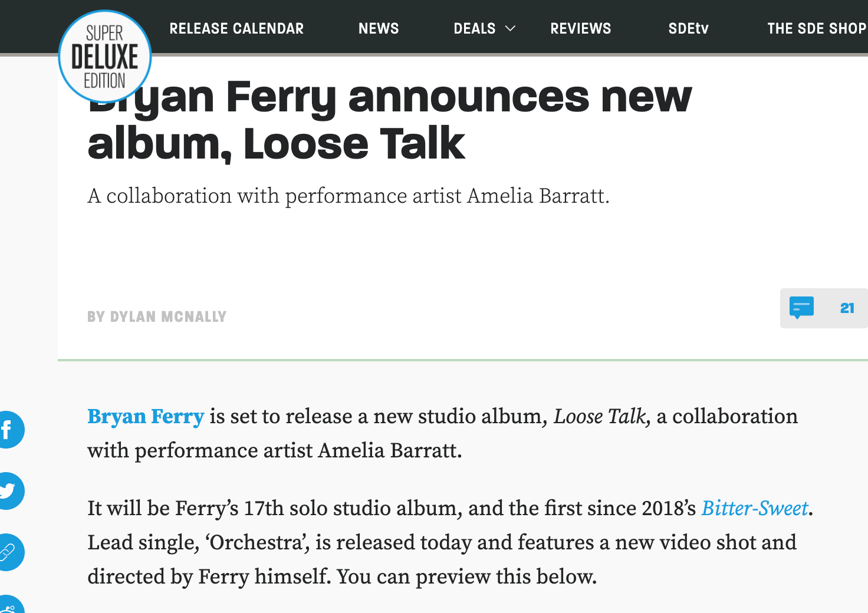Navigate to the Reviews section
Image resolution: width=868 pixels, height=613 pixels.
pos(580,28)
